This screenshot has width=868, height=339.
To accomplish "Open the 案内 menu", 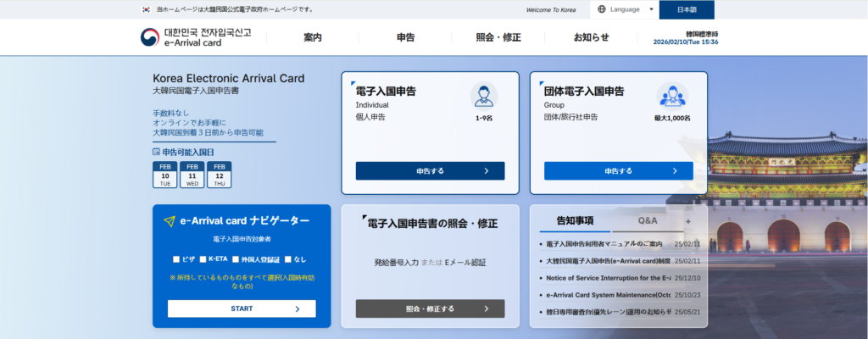I will 313,37.
